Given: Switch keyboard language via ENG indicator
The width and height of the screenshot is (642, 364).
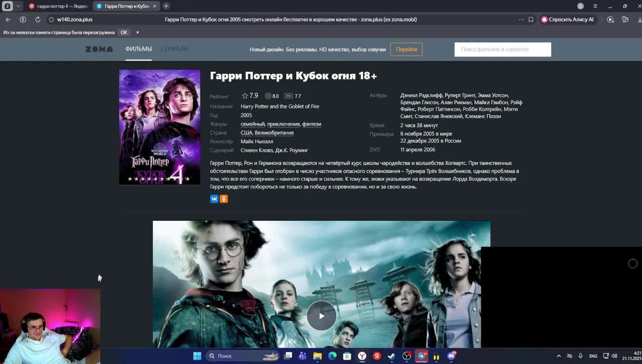Looking at the screenshot, I should coord(593,356).
